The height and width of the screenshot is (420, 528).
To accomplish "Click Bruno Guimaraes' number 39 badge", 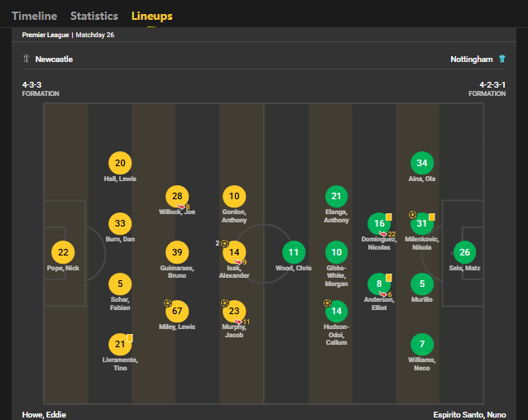I will point(177,252).
